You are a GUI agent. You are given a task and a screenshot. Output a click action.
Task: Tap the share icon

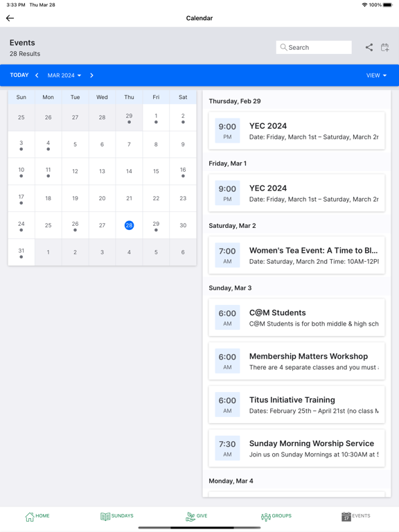tap(369, 48)
